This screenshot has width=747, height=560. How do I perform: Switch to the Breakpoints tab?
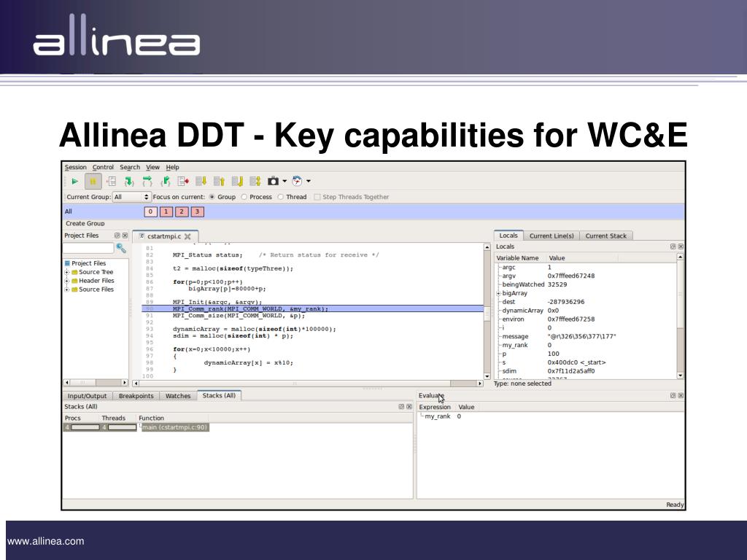click(x=136, y=396)
